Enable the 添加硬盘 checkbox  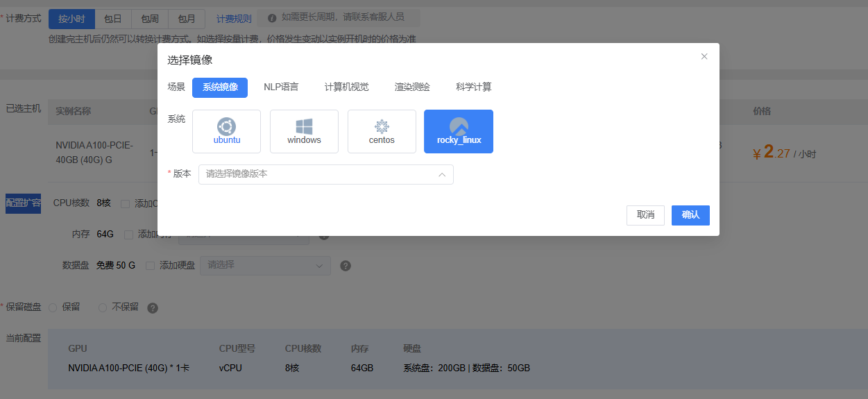pos(151,266)
